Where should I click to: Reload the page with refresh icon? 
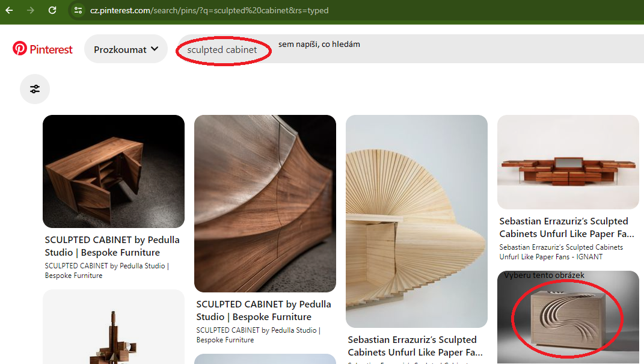click(52, 10)
